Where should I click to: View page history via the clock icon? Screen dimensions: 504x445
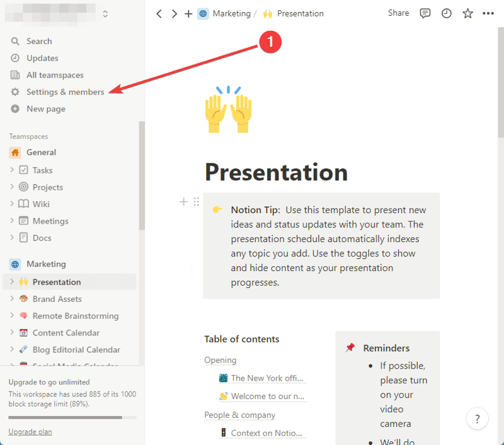[x=447, y=13]
